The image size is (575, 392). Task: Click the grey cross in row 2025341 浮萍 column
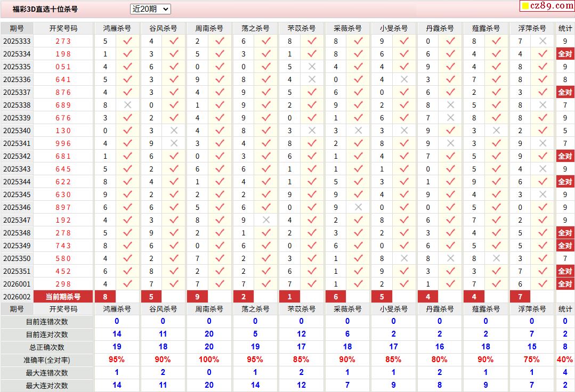pyautogui.click(x=542, y=143)
